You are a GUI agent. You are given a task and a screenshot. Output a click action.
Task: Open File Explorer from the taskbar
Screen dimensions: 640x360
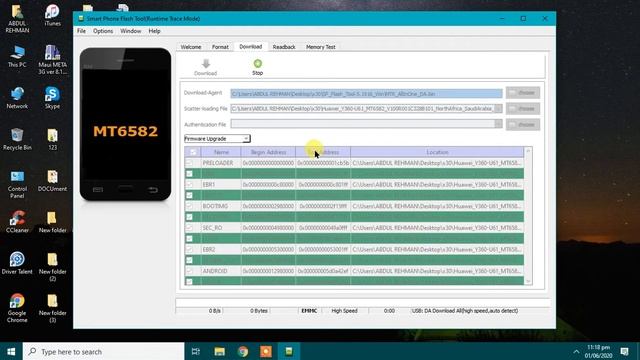click(x=220, y=351)
